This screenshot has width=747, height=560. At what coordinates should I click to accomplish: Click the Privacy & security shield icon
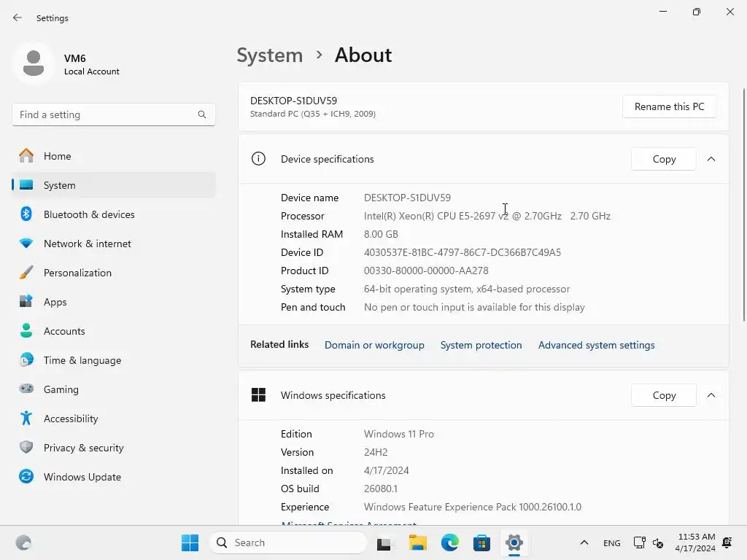coord(26,447)
